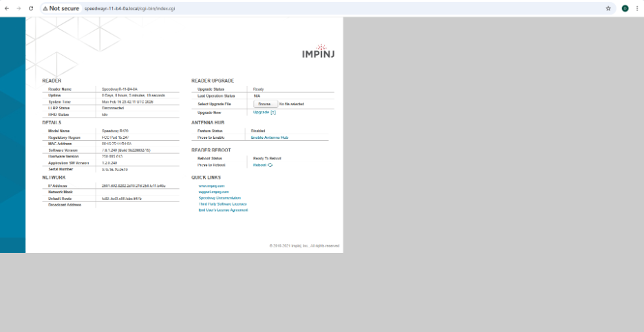Click the LLRP Status value Disconnected
Image resolution: width=644 pixels, height=332 pixels.
pos(113,108)
